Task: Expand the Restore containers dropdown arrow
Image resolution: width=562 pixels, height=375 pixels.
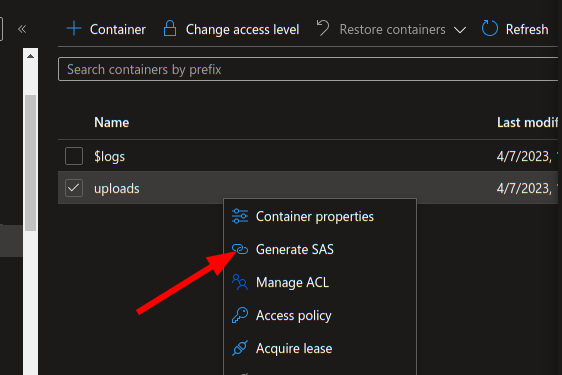Action: (460, 30)
